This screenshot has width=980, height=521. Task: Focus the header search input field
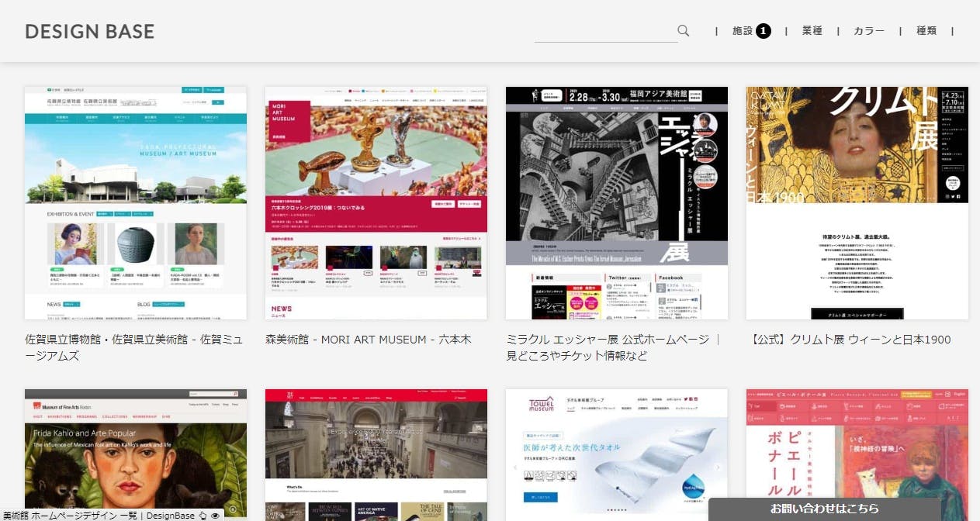pos(605,31)
